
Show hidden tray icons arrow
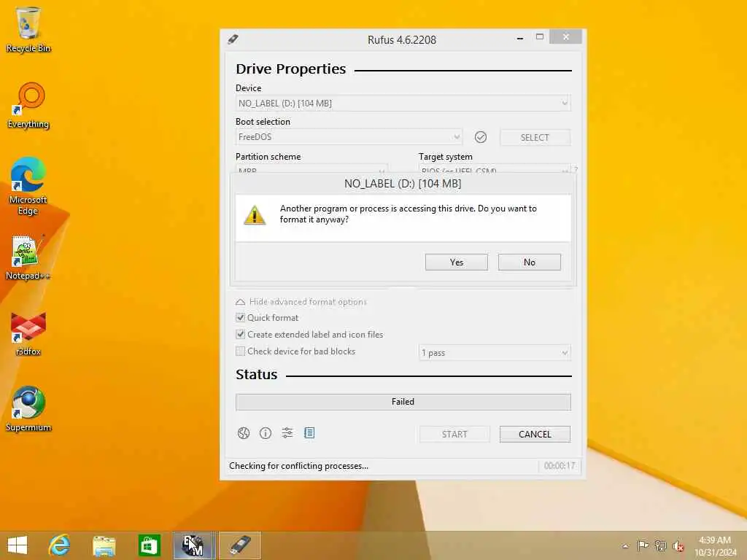coord(625,546)
